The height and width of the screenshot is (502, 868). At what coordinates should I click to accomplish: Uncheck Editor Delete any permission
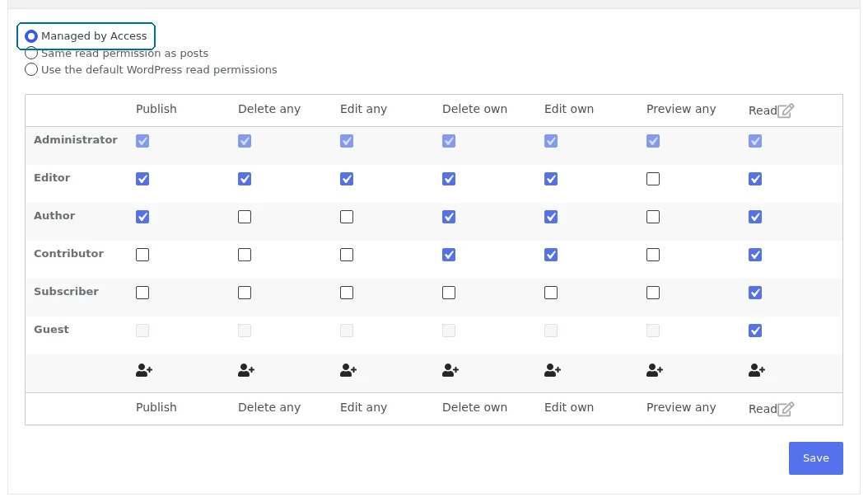tap(245, 179)
